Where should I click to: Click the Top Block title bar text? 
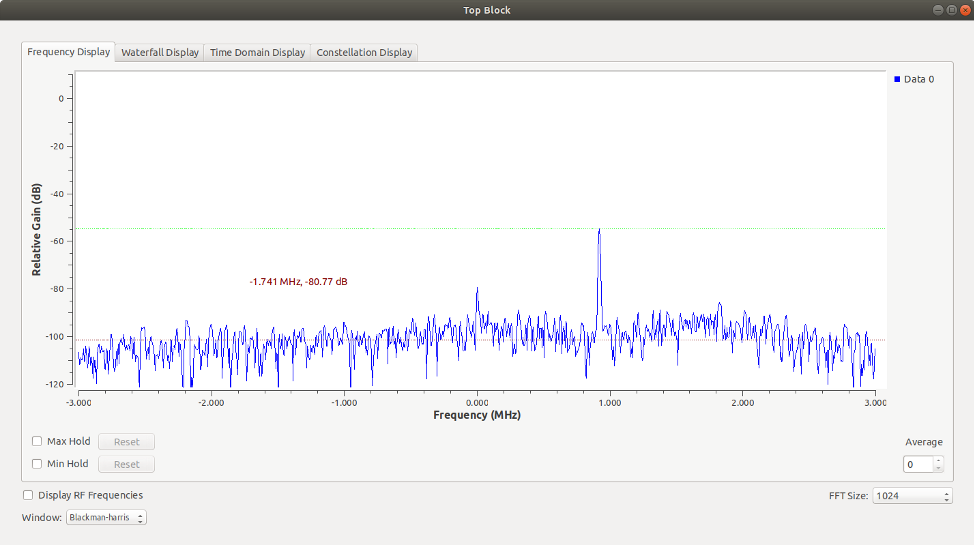487,10
